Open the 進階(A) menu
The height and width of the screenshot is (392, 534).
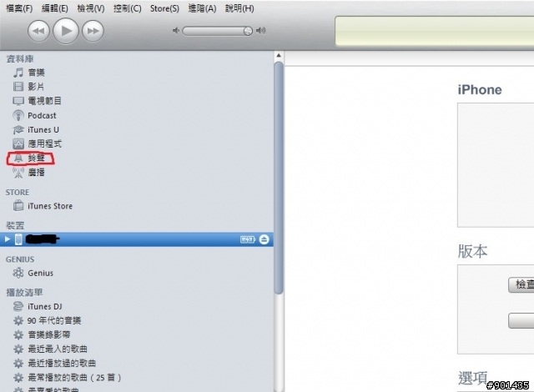click(202, 8)
